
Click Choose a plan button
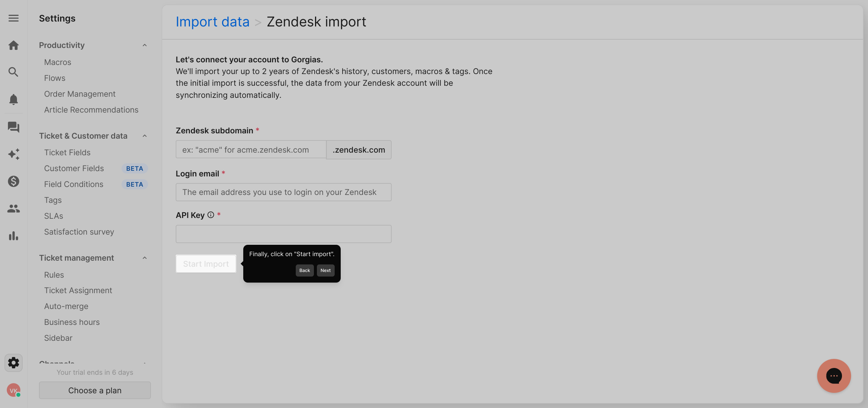click(95, 390)
